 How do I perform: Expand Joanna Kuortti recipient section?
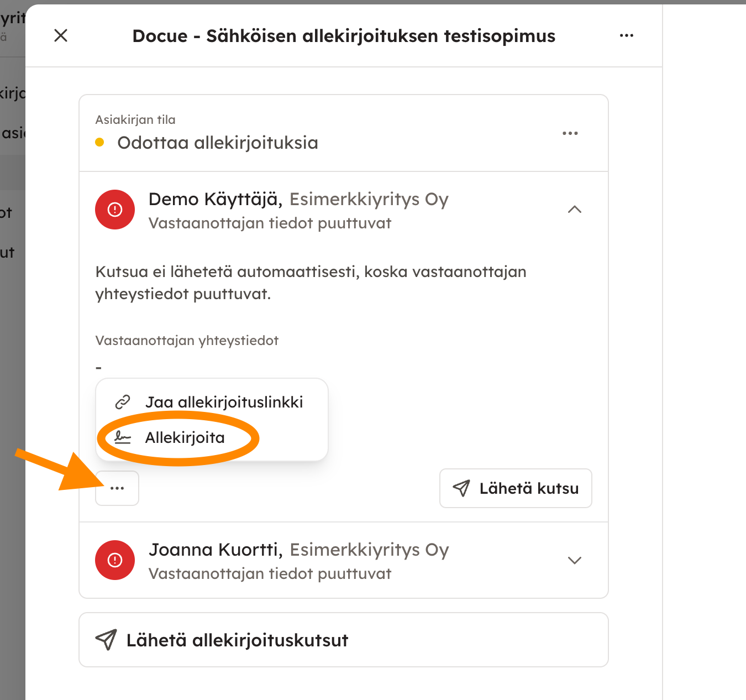coord(575,560)
